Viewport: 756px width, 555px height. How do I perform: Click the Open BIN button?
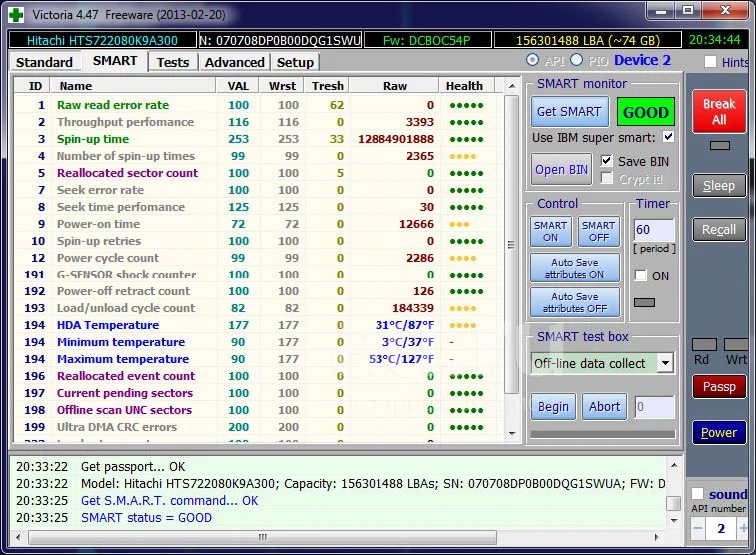pos(561,169)
